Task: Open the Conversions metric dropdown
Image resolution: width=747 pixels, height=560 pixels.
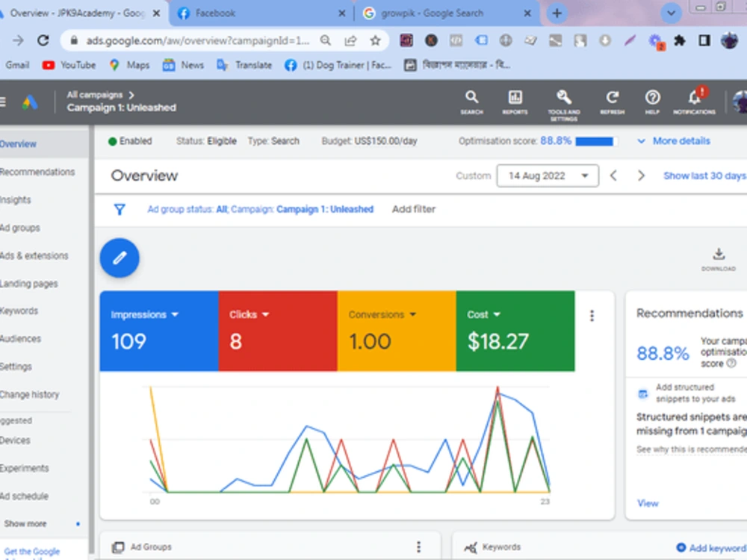Action: coord(382,315)
